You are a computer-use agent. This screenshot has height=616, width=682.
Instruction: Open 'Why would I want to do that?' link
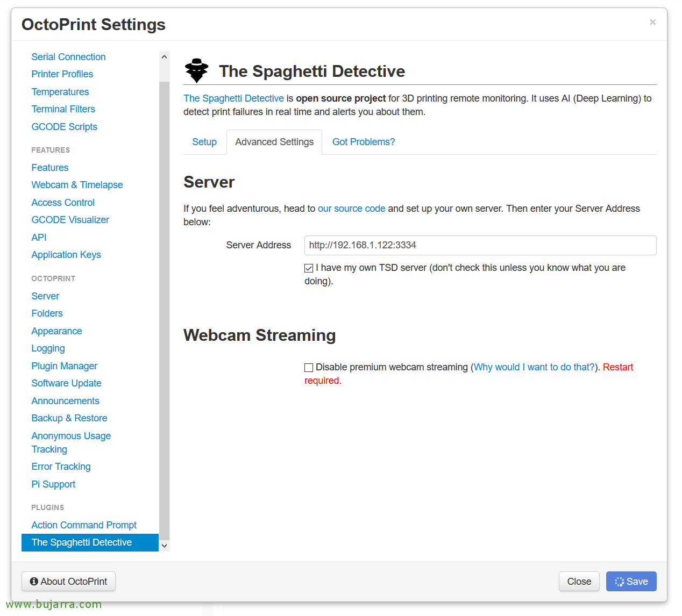point(534,367)
